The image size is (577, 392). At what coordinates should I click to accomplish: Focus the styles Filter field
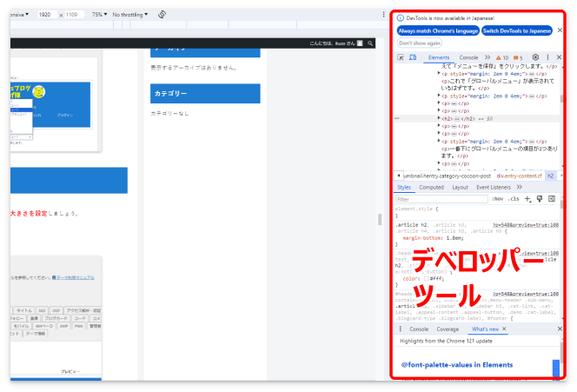tap(441, 199)
